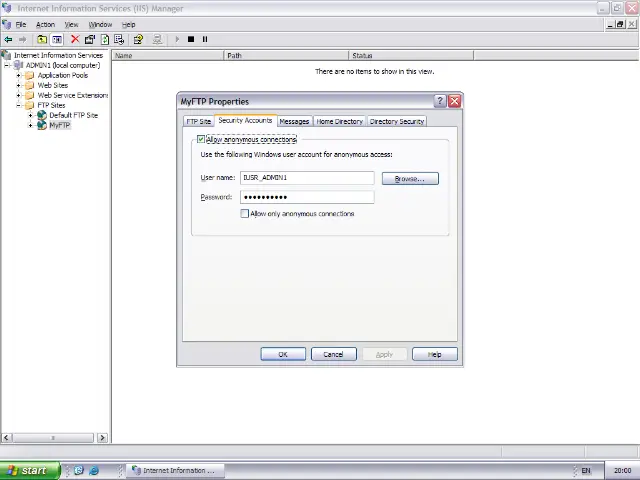Click the Default FTP Site globe icon

click(x=42, y=116)
